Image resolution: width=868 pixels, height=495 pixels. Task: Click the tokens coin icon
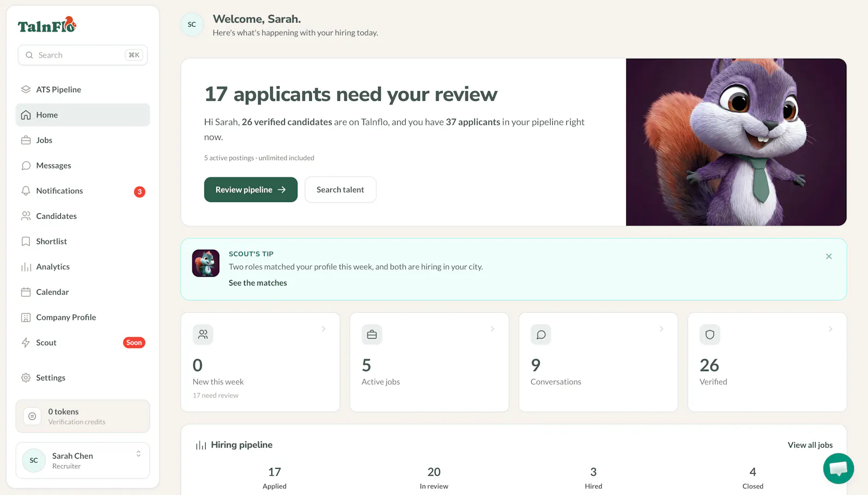[32, 416]
